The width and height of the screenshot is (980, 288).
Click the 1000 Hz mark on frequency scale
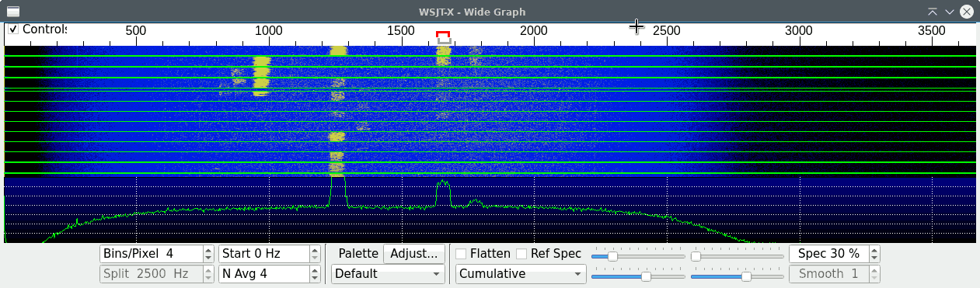click(x=268, y=30)
